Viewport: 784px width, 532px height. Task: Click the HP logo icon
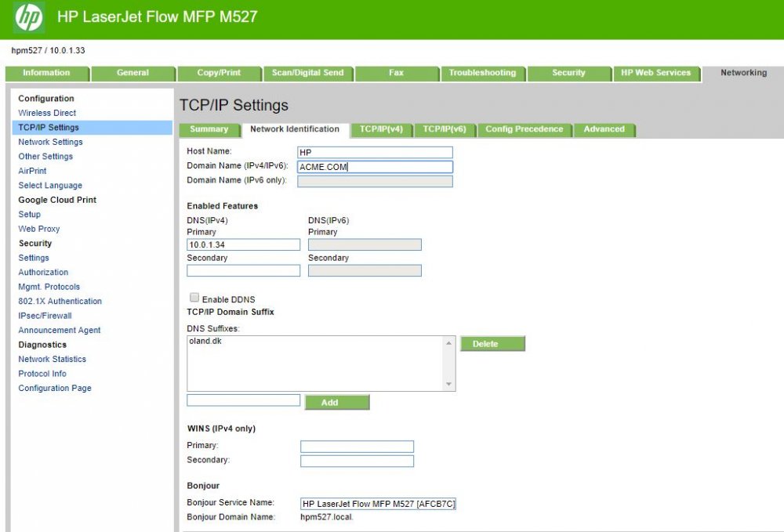pos(29,16)
